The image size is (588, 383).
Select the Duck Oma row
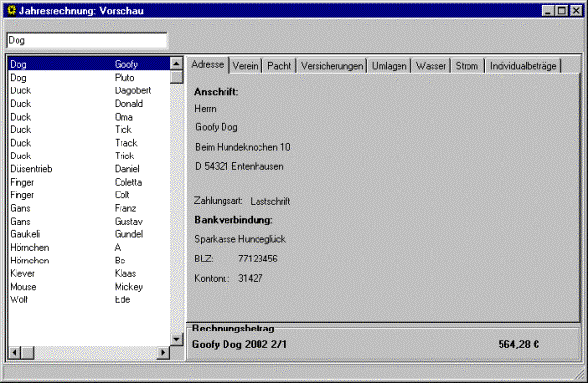[x=89, y=117]
